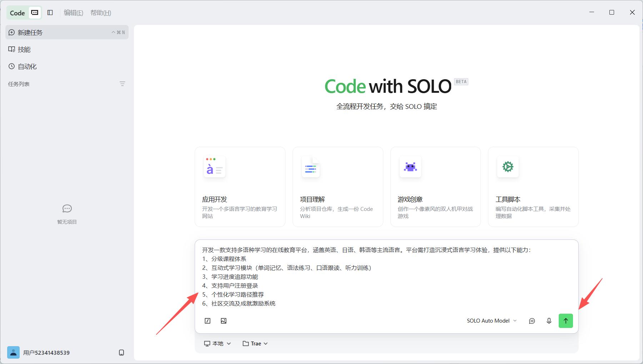Click the attach image icon

click(224, 321)
